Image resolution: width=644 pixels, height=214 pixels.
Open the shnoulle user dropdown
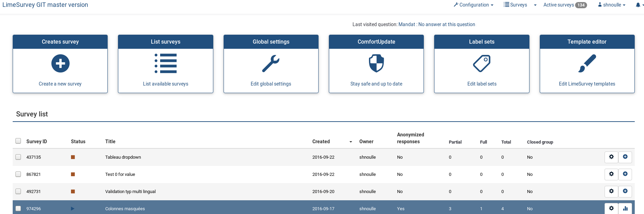612,5
